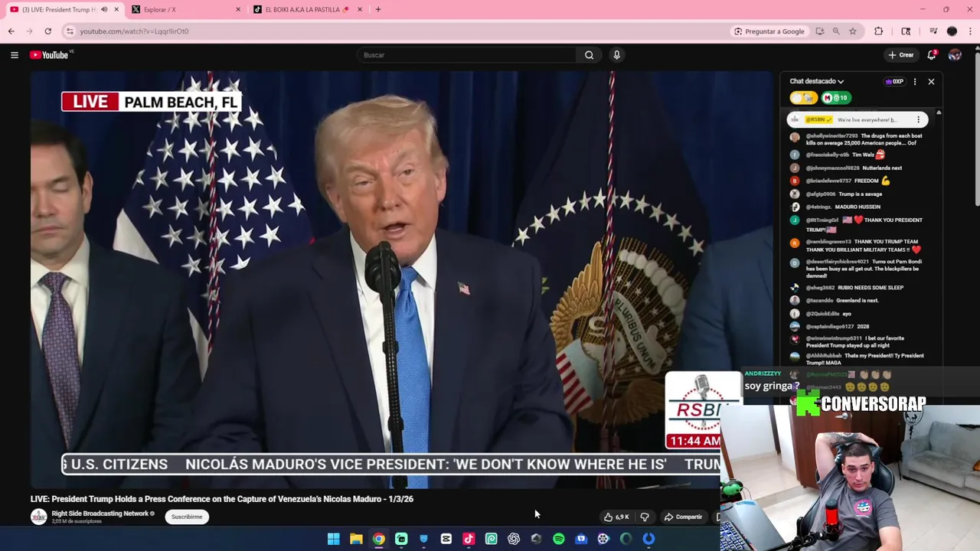Viewport: 980px width, 551px height.
Task: Click the 0XP crown badge in chat
Action: tap(894, 81)
